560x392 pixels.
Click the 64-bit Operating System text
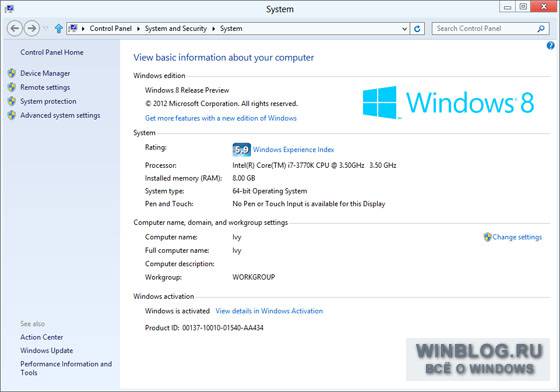270,191
